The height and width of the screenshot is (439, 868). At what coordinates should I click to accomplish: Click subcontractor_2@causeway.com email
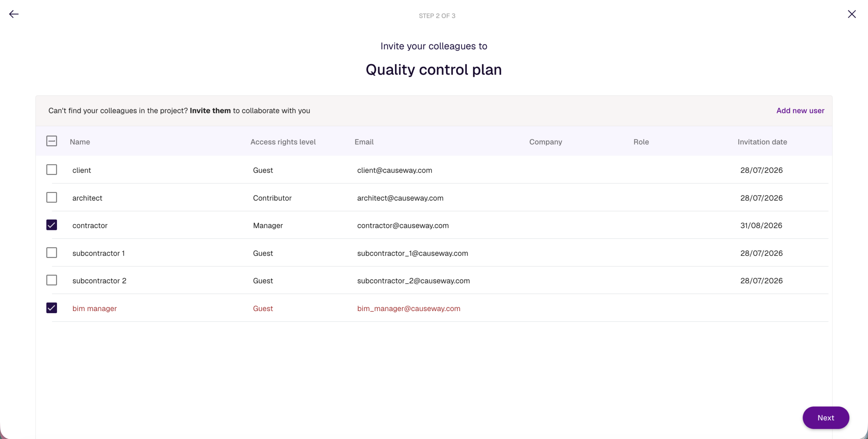click(x=413, y=281)
